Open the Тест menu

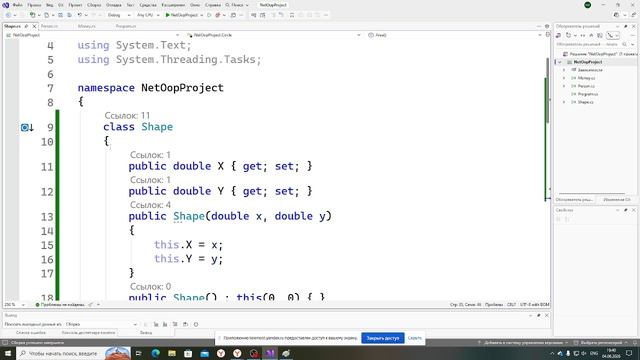coord(130,5)
